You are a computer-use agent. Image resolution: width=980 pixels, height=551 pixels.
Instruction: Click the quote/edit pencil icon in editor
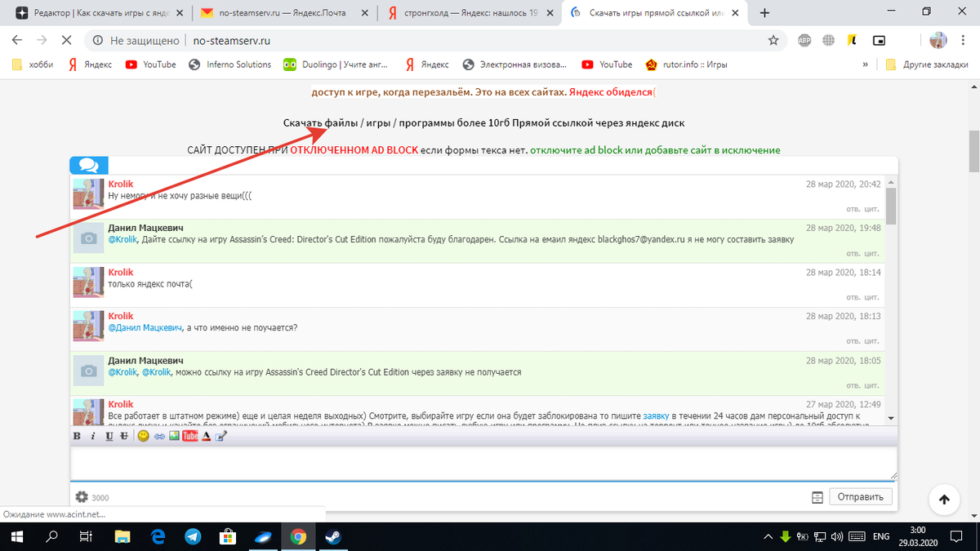coord(221,437)
